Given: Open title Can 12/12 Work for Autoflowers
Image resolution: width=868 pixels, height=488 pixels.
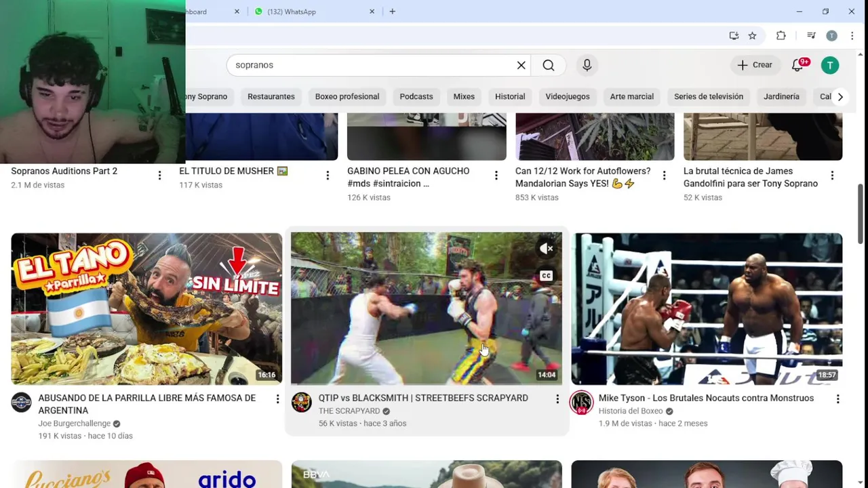Looking at the screenshot, I should tap(583, 177).
